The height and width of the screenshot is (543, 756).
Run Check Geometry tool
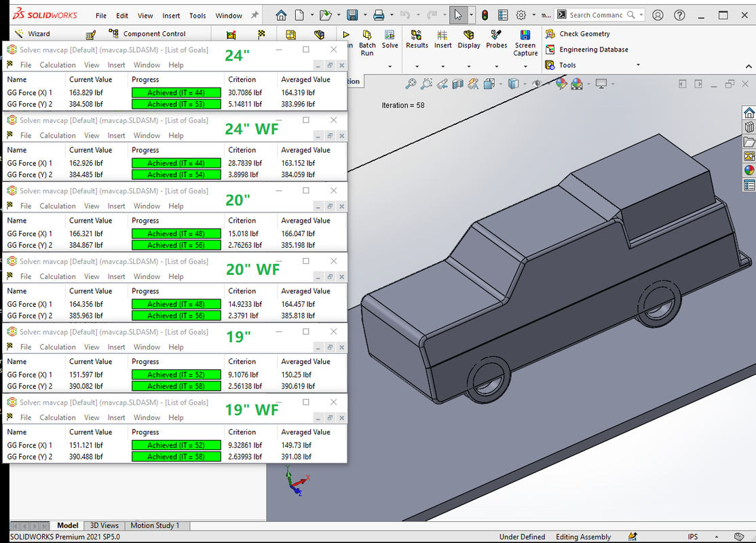click(x=578, y=34)
